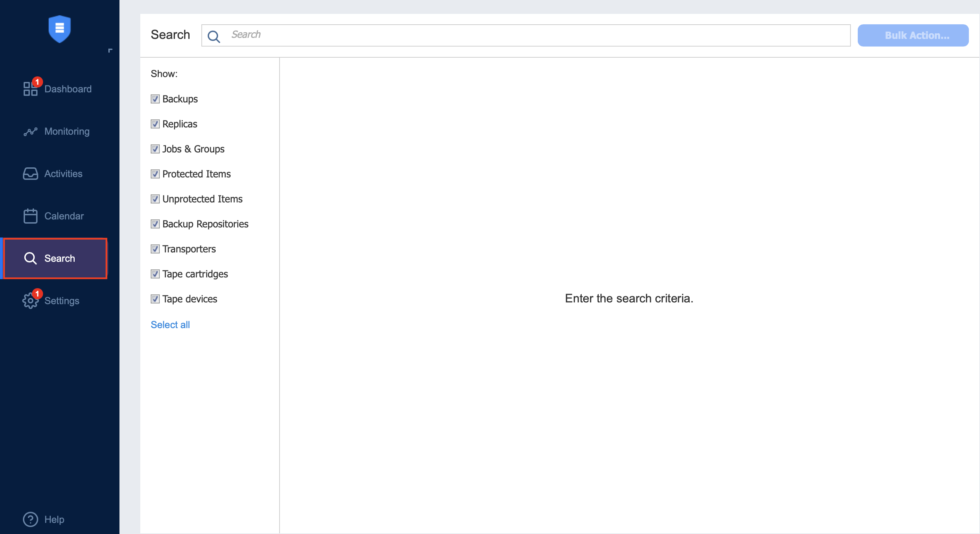The image size is (980, 534).
Task: Toggle the Tape devices checkbox
Action: click(155, 299)
